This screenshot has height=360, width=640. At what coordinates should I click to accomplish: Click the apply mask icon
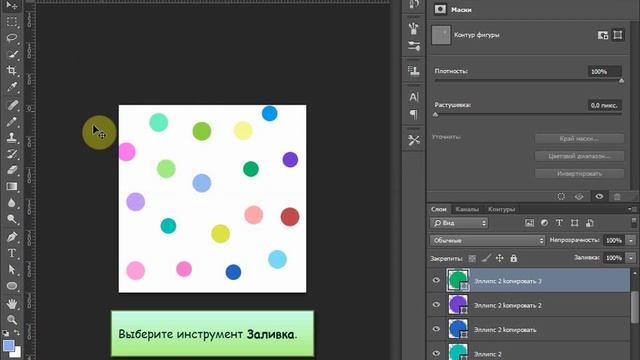(x=579, y=197)
